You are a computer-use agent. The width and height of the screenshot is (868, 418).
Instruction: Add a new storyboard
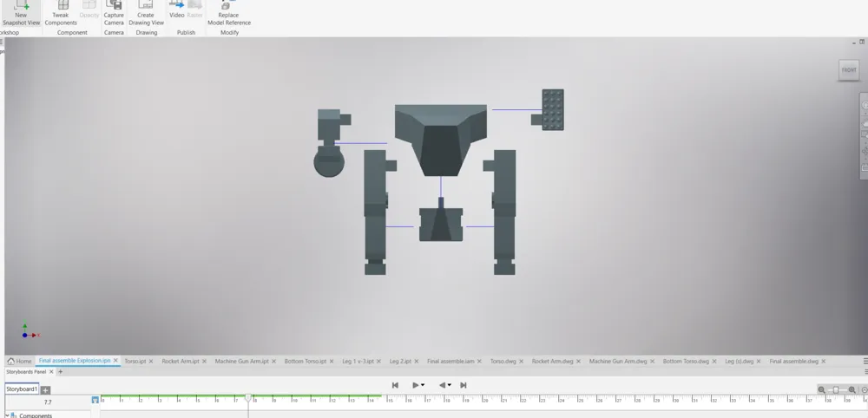click(x=45, y=389)
